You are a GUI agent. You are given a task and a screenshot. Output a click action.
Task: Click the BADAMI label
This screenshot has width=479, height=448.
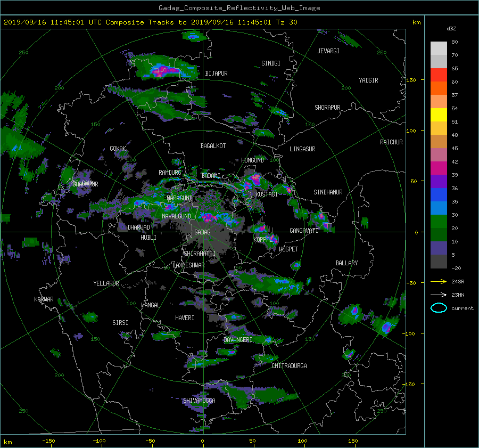coord(211,176)
